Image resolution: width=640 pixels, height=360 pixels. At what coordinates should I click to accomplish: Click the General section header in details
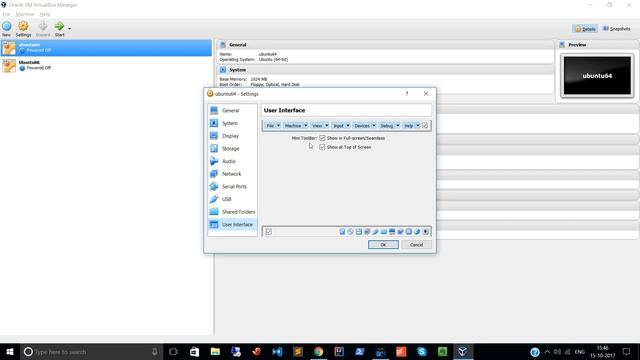point(385,45)
